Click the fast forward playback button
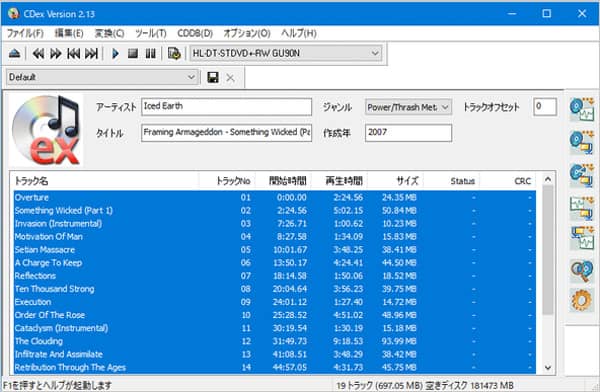Image resolution: width=600 pixels, height=392 pixels. click(55, 53)
